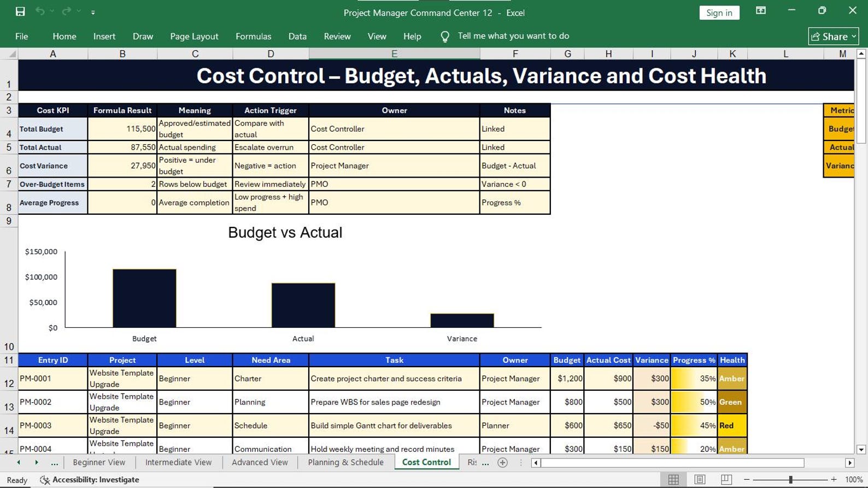This screenshot has width=868, height=488.
Task: Open the File menu
Action: [22, 36]
